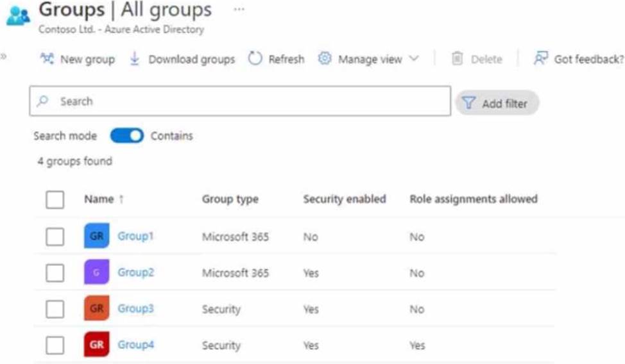625x364 pixels.
Task: Click Contoso Ltd. - Azure Active Directory subtitle
Action: (121, 29)
